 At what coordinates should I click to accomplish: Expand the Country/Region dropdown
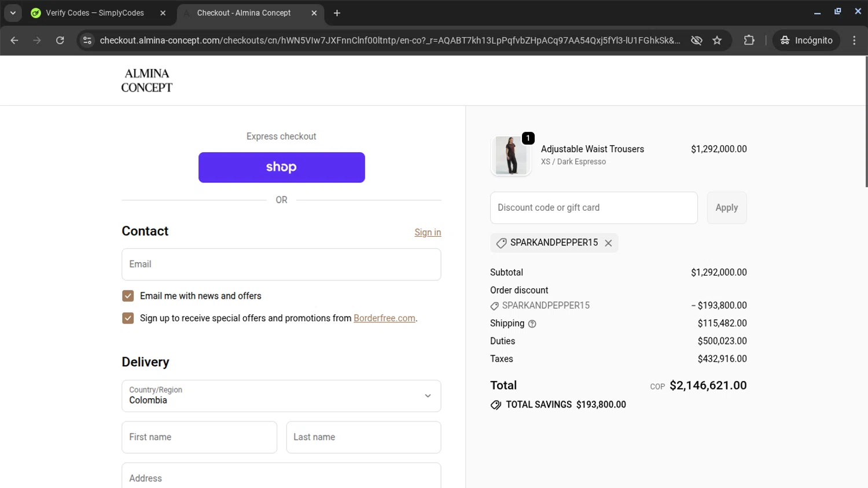click(281, 396)
